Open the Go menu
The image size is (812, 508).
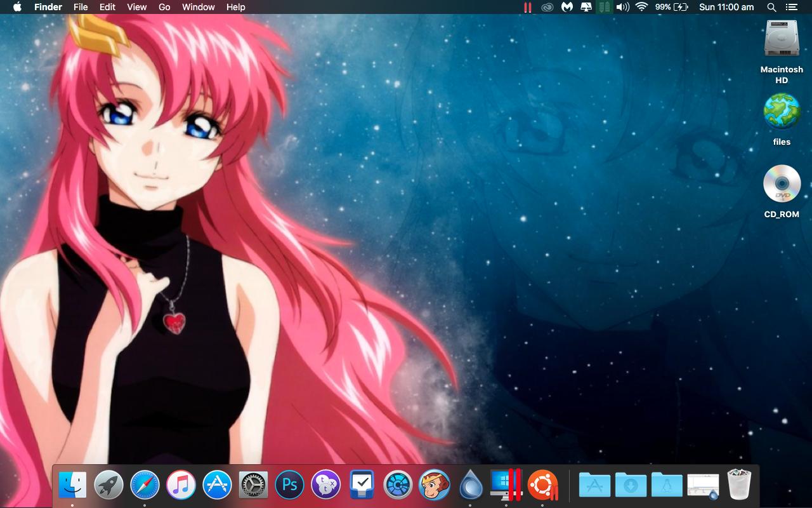[x=164, y=7]
